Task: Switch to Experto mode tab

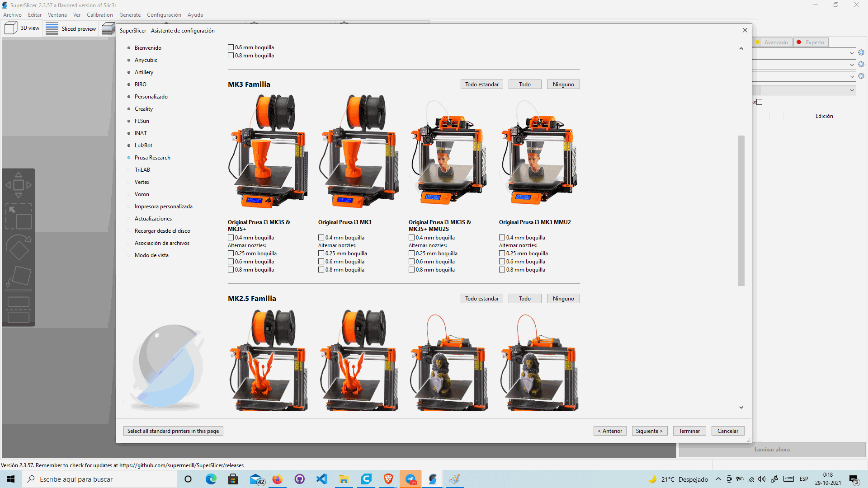Action: [811, 42]
